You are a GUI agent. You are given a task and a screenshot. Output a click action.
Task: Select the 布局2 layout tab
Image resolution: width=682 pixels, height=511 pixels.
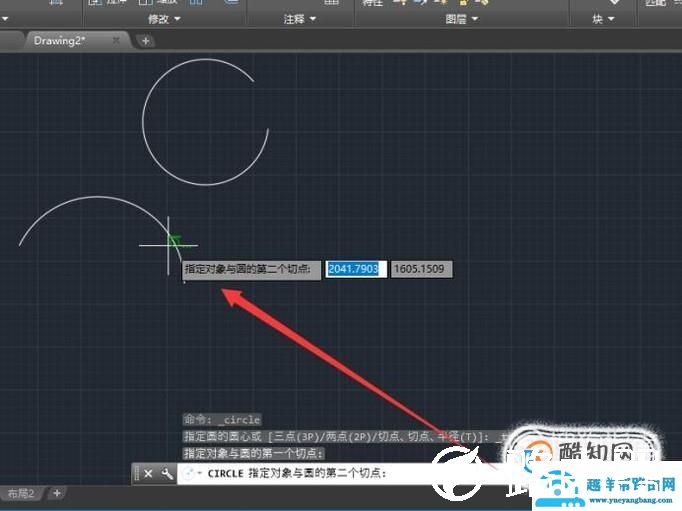pos(21,494)
